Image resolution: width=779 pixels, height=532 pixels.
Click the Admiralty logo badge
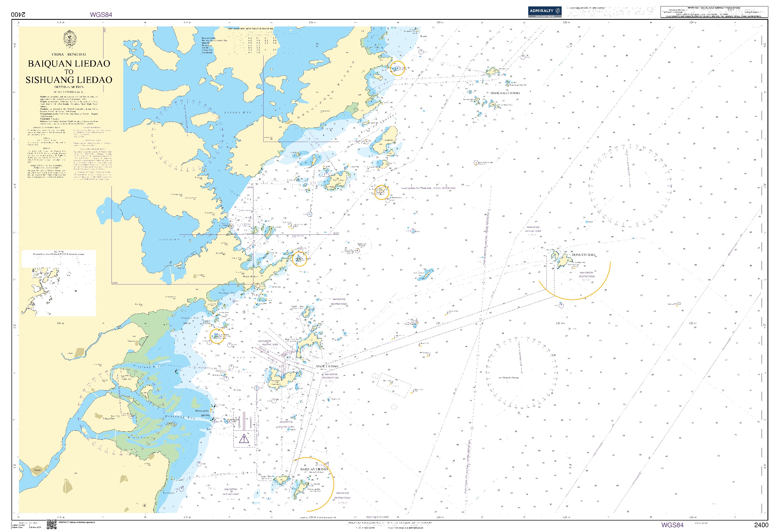click(x=545, y=12)
